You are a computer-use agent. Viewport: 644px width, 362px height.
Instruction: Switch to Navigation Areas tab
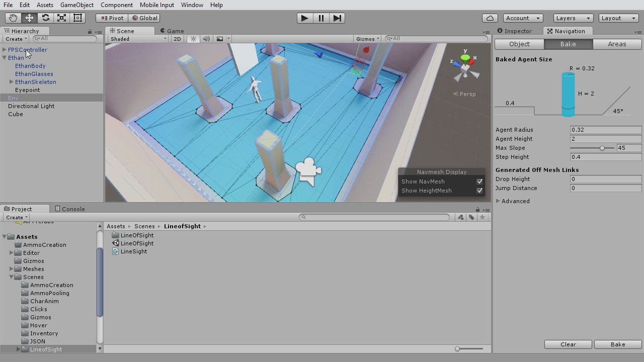click(x=617, y=44)
